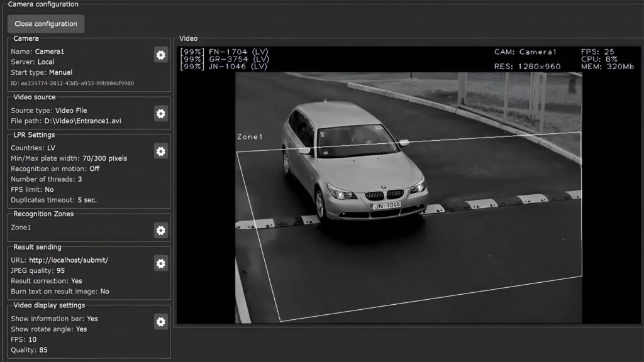Click Quality: 85 line
Image resolution: width=644 pixels, height=362 pixels.
point(29,350)
